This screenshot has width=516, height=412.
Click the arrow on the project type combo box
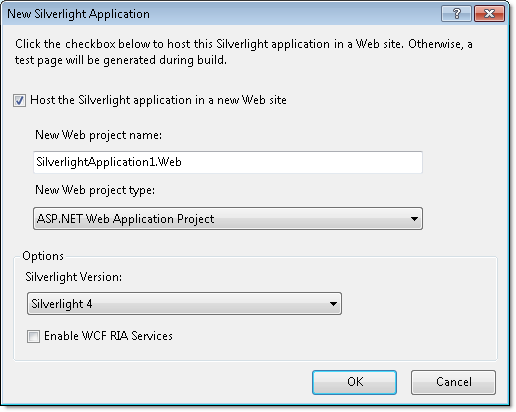tap(414, 219)
